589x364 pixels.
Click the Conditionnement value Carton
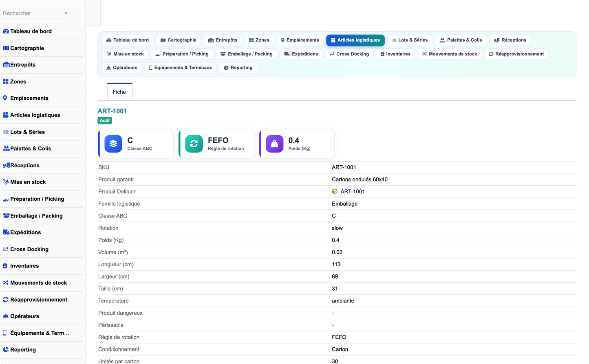tap(340, 349)
